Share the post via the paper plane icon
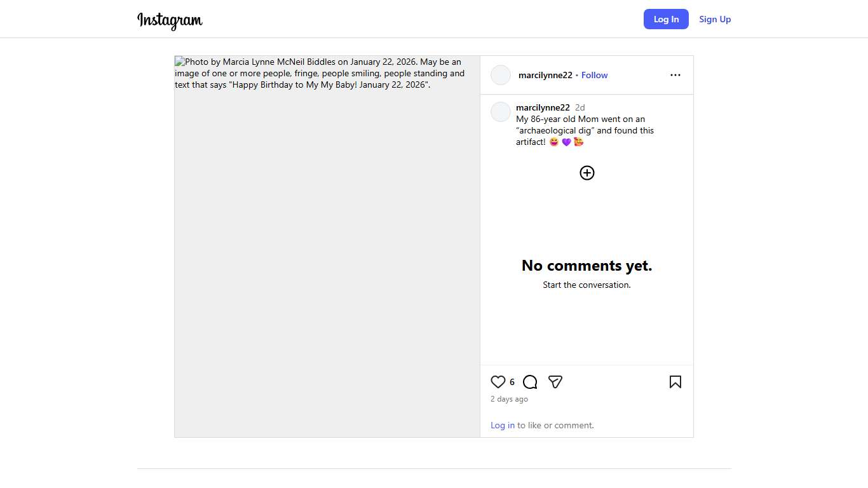868x488 pixels. [555, 382]
